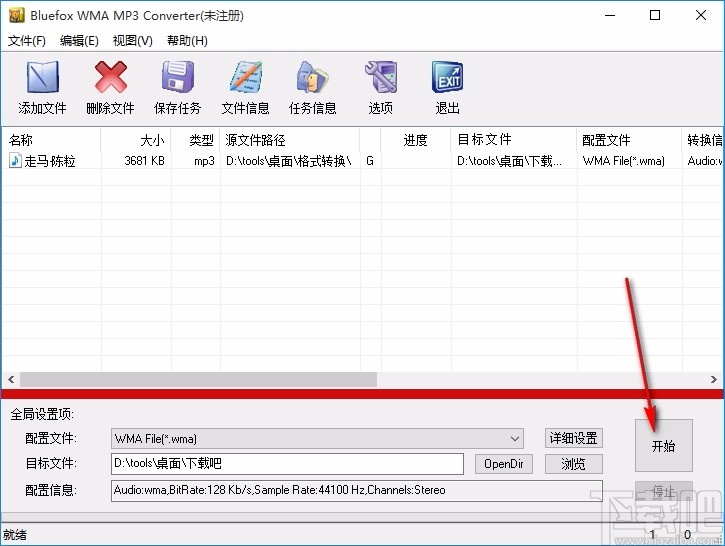Click the 源文件路径 column header
This screenshot has width=725, height=546.
point(290,140)
